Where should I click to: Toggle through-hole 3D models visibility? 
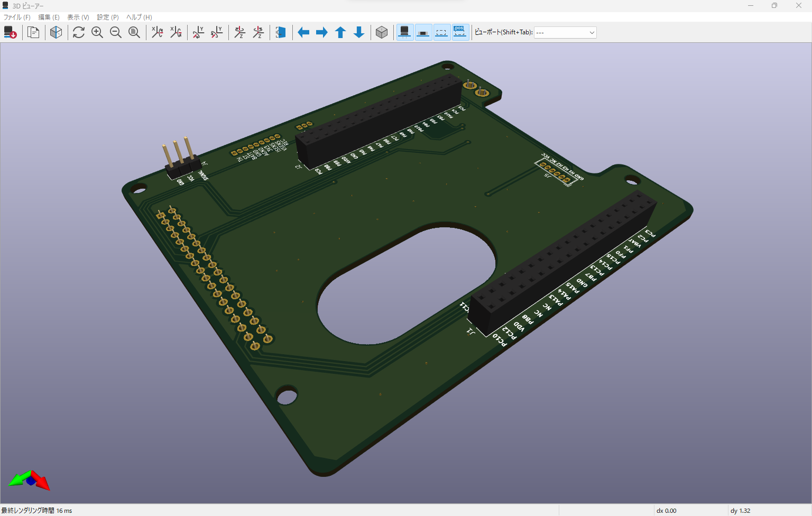coord(405,32)
